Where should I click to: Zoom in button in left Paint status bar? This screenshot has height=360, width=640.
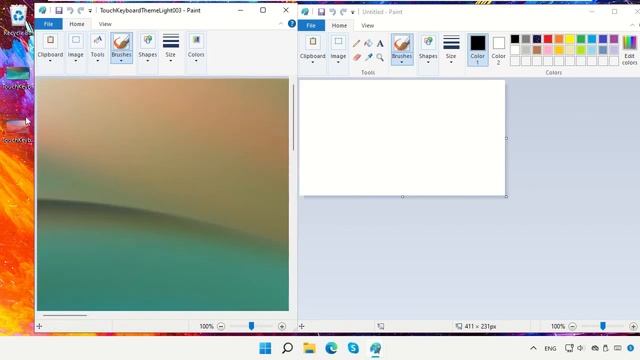[282, 326]
